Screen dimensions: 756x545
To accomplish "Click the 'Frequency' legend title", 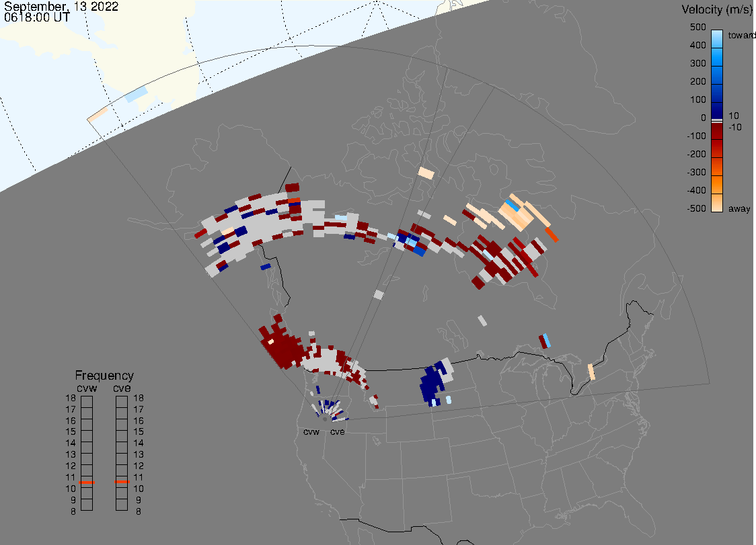I will point(104,376).
